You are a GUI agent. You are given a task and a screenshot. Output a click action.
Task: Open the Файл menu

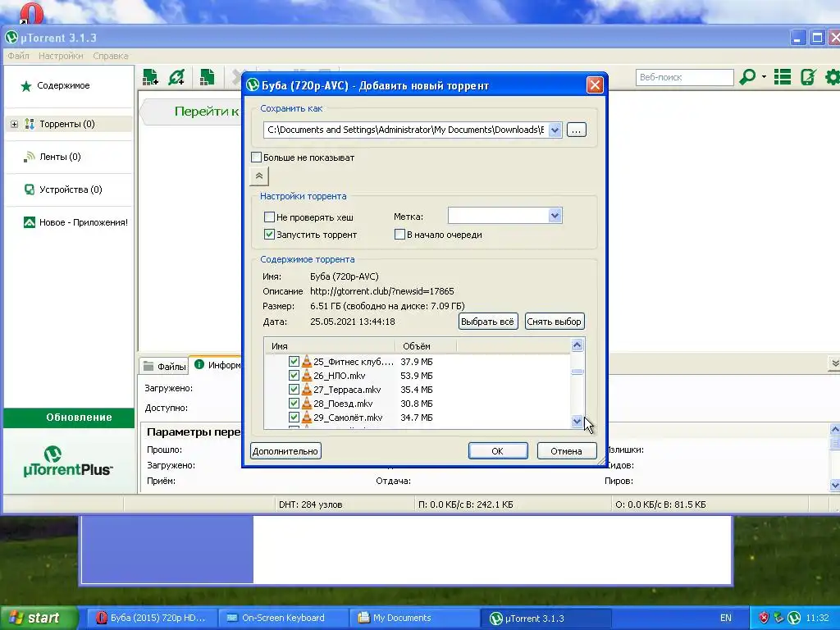pyautogui.click(x=18, y=56)
